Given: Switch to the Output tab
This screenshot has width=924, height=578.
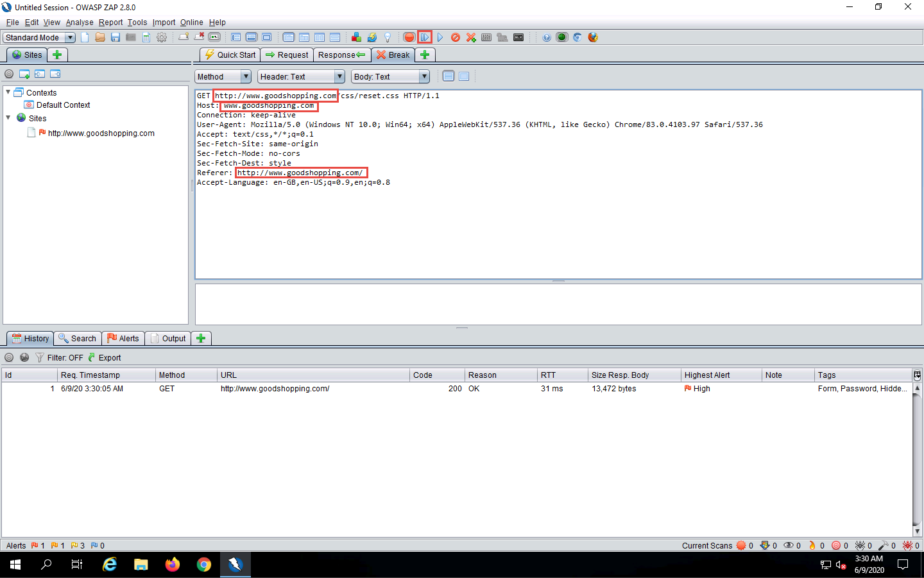Looking at the screenshot, I should pos(168,339).
